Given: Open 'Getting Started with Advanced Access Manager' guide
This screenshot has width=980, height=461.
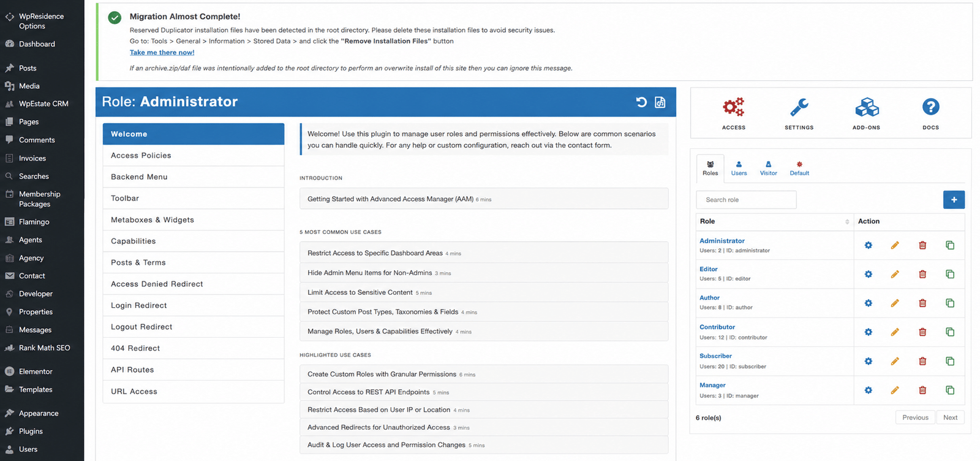Looking at the screenshot, I should [484, 199].
